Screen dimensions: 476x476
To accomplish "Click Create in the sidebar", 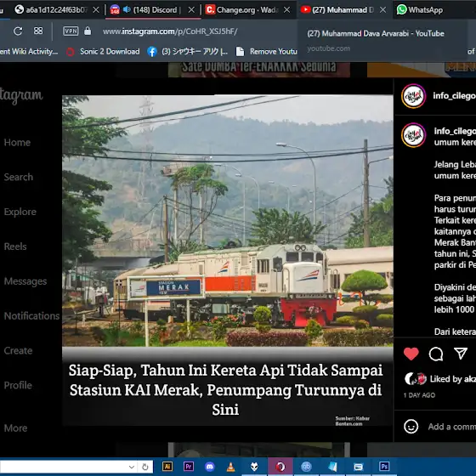I will tap(18, 350).
